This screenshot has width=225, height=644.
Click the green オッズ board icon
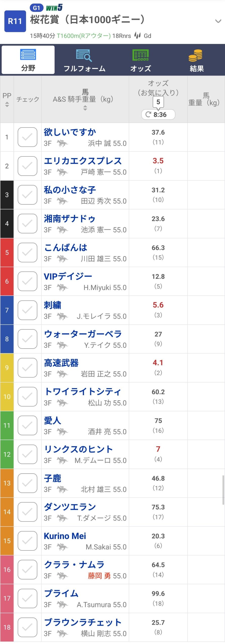coord(140,55)
